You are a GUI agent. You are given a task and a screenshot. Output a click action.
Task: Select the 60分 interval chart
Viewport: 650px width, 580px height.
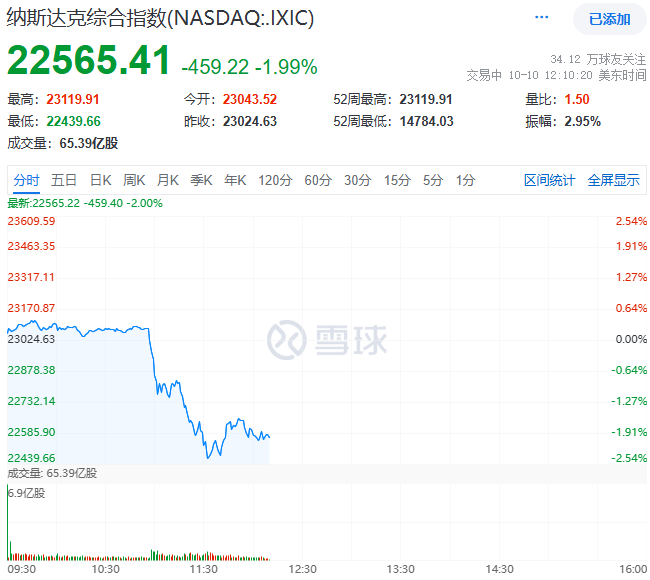[x=318, y=180]
